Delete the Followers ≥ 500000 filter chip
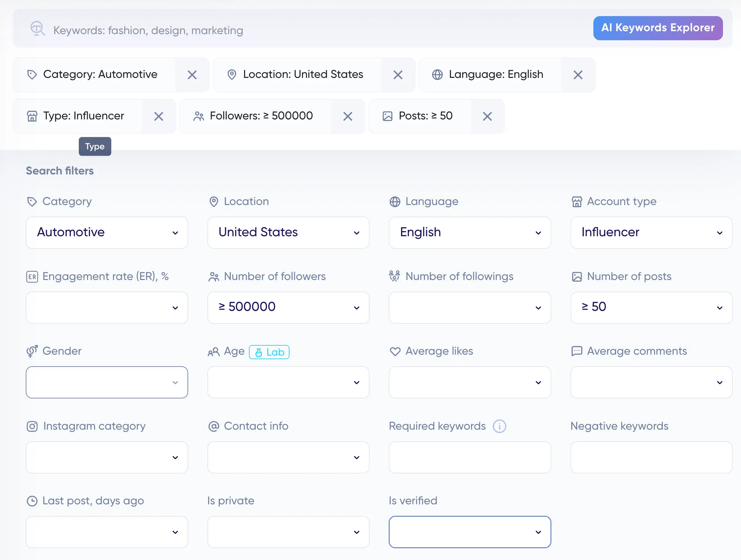This screenshot has width=741, height=560. (348, 116)
